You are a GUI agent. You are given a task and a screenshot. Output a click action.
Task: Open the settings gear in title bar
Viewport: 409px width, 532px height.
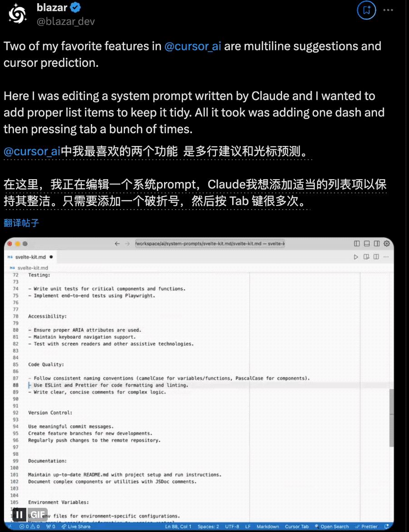387,244
